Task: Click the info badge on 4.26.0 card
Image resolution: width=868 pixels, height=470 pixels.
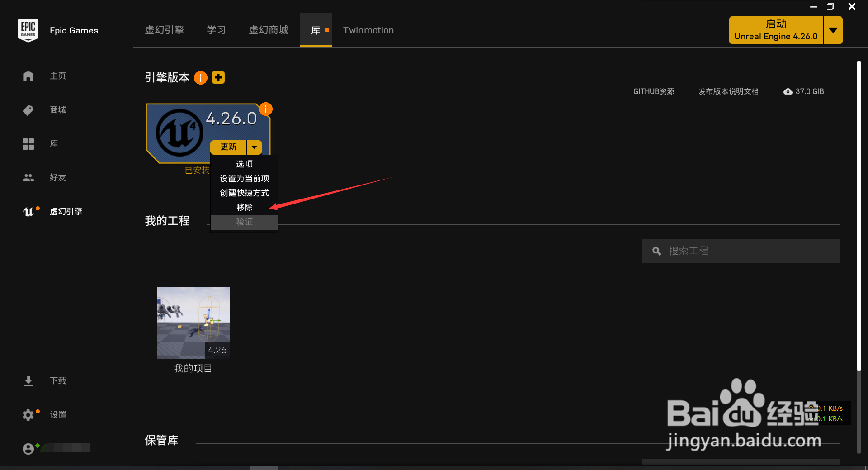Action: click(x=266, y=109)
